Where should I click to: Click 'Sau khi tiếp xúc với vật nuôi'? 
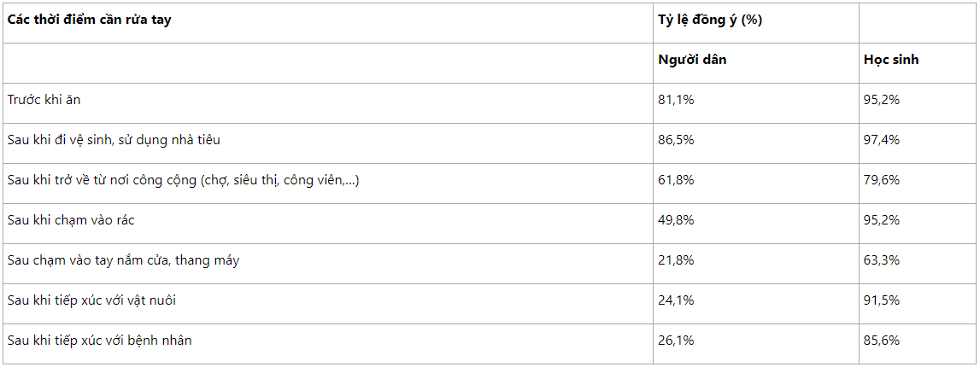pyautogui.click(x=92, y=300)
